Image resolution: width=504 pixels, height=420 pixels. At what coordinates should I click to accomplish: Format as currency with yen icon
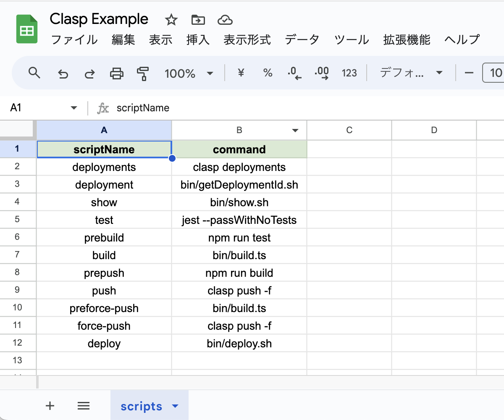pyautogui.click(x=241, y=73)
